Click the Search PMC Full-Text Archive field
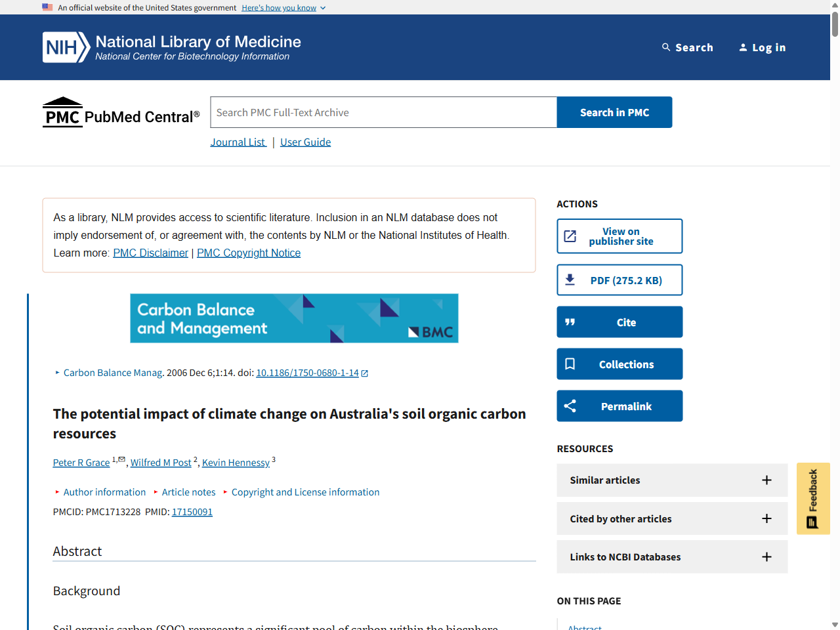The width and height of the screenshot is (840, 630). (x=383, y=112)
